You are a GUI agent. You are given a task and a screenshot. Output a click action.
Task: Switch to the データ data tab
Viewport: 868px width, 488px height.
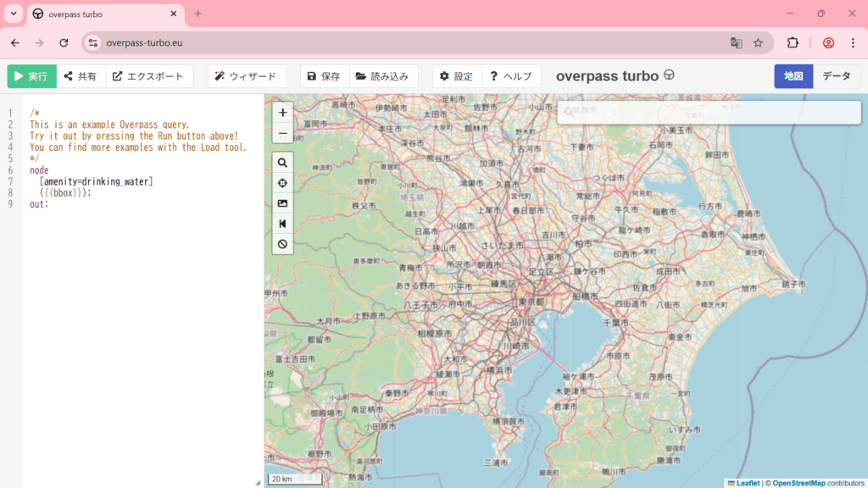[837, 76]
